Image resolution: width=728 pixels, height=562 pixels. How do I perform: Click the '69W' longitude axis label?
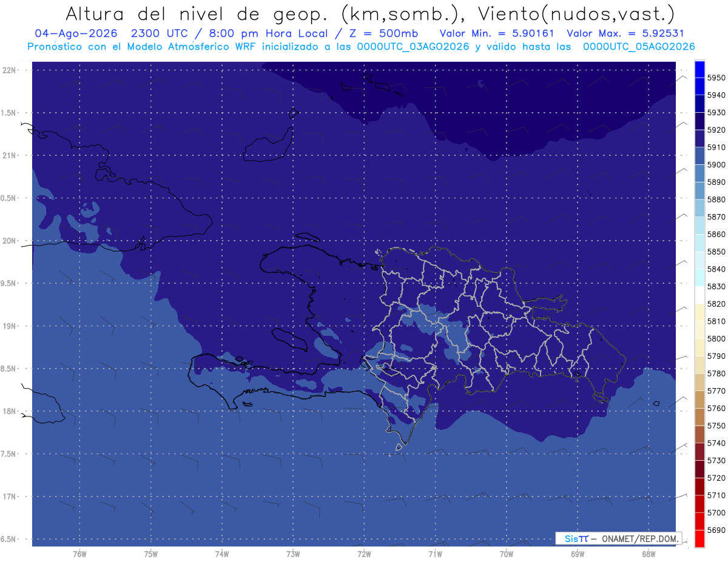coord(577,554)
